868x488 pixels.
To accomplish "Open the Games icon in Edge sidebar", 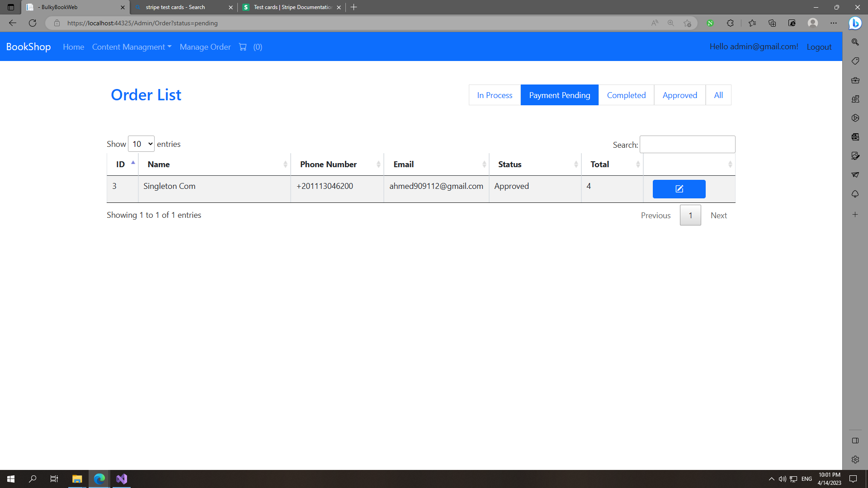I will pyautogui.click(x=855, y=99).
